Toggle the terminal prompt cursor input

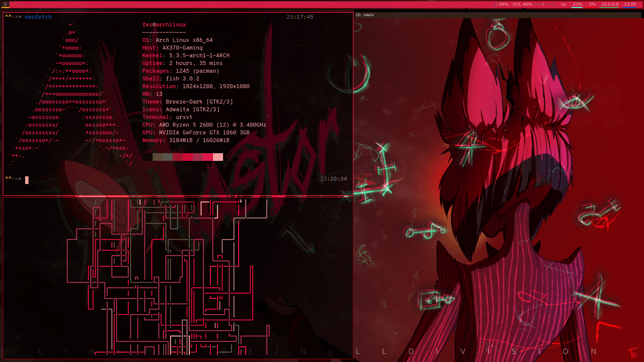27,179
